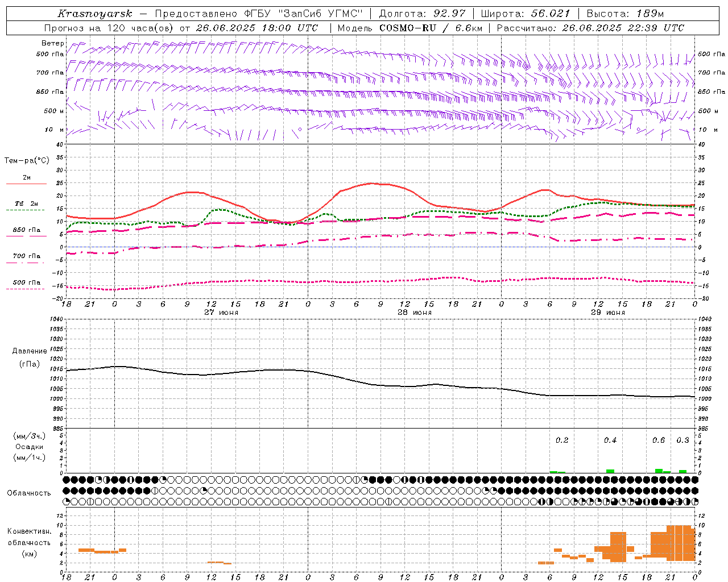
Task: Click the 10 м wind level label on left
Action: (x=55, y=130)
